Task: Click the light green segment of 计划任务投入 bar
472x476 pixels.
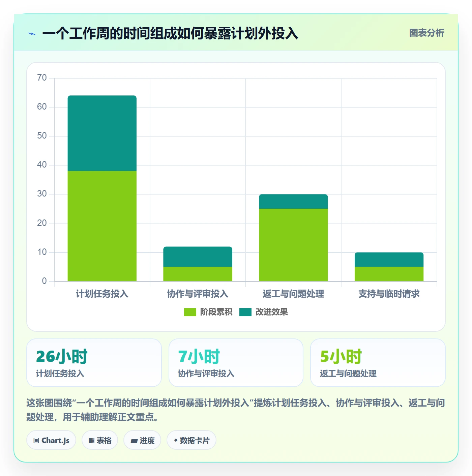Action: 102,226
